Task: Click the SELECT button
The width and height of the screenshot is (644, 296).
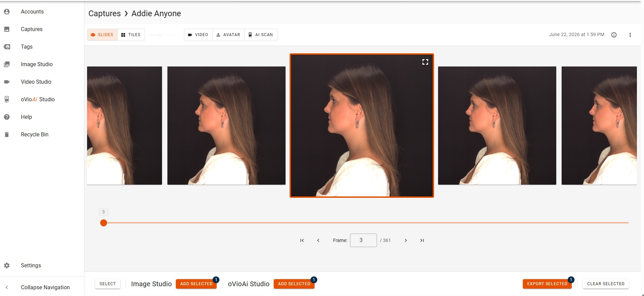Action: point(108,284)
